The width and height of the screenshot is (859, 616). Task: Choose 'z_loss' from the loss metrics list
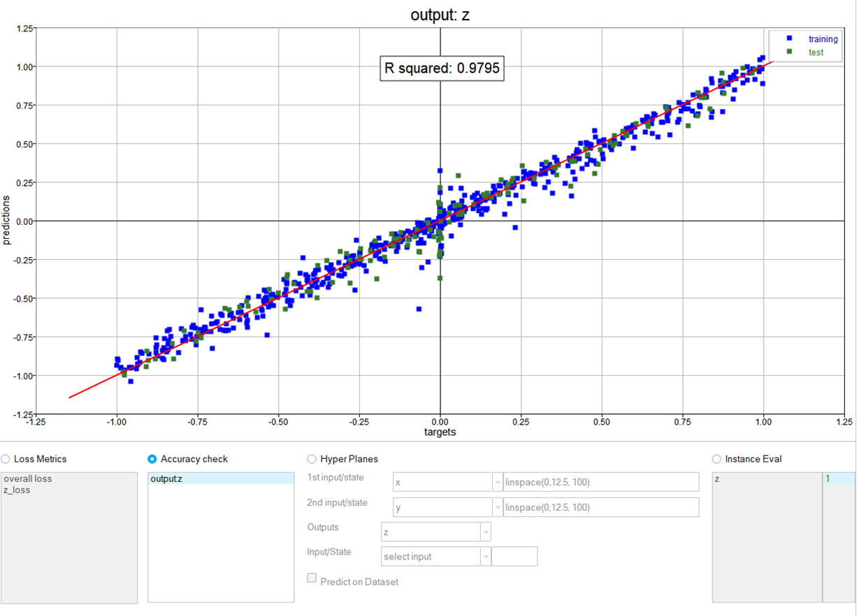point(17,490)
